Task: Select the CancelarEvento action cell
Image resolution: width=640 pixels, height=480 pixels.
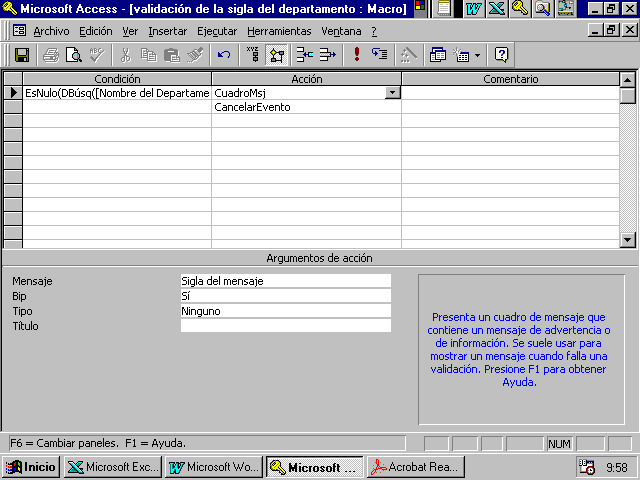Action: click(306, 107)
